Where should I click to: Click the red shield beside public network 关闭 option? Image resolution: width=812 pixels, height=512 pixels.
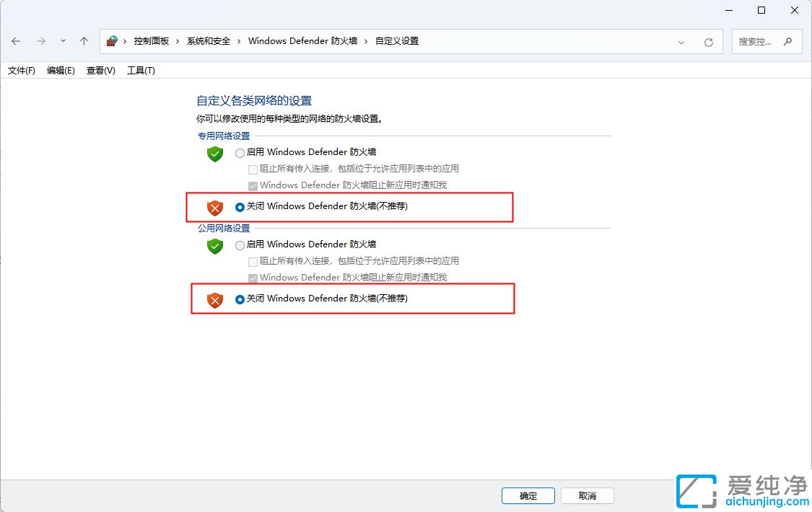(x=214, y=299)
